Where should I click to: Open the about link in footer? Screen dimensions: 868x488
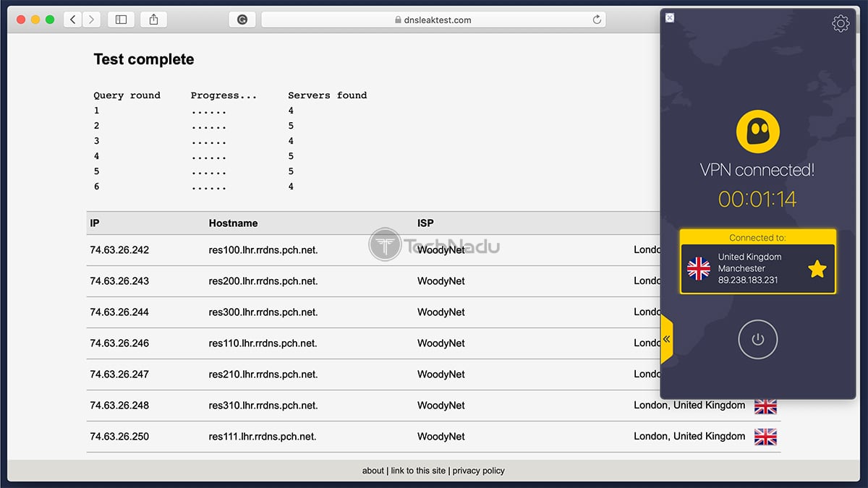(x=373, y=471)
